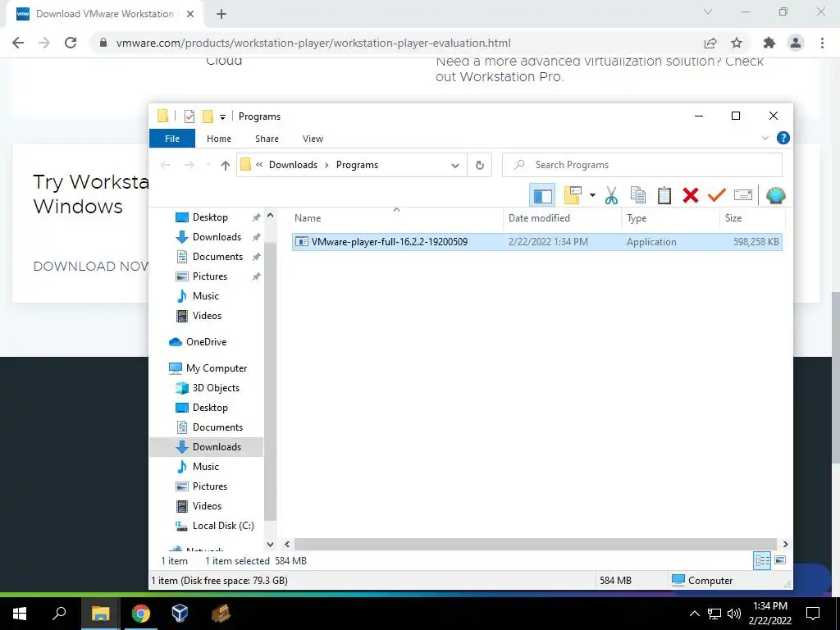This screenshot has height=630, width=840.
Task: Open Videos under Quick access
Action: (207, 316)
